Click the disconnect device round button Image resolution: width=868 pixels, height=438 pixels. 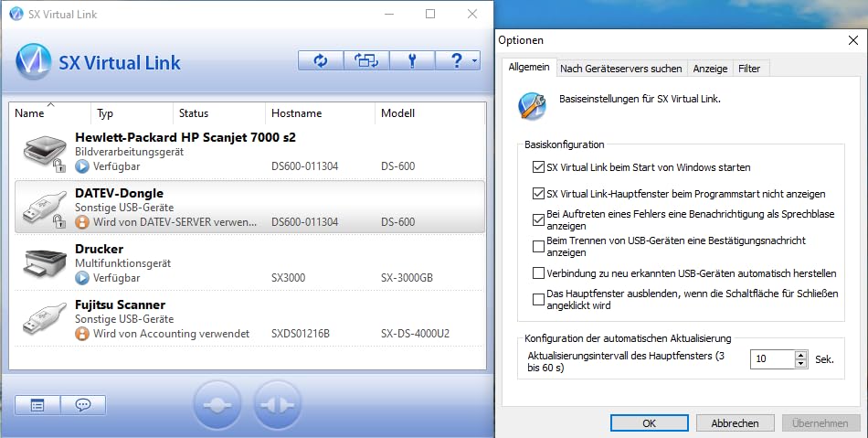(x=277, y=404)
